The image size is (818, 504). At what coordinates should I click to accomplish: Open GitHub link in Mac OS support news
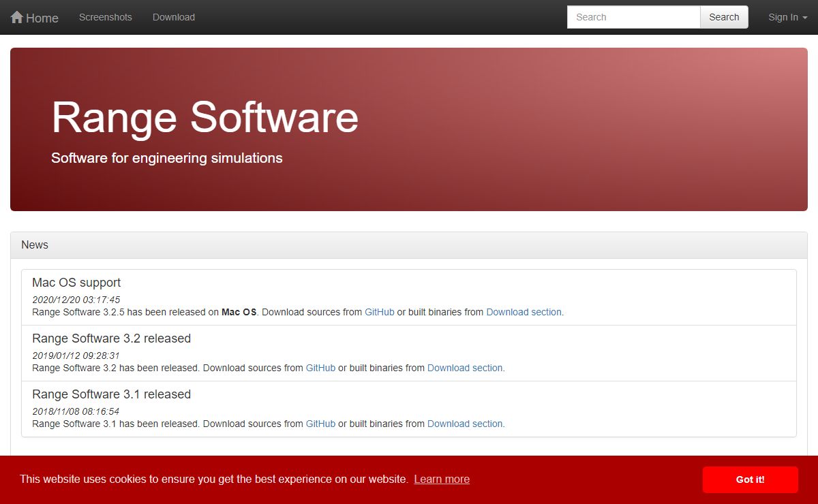pos(380,312)
